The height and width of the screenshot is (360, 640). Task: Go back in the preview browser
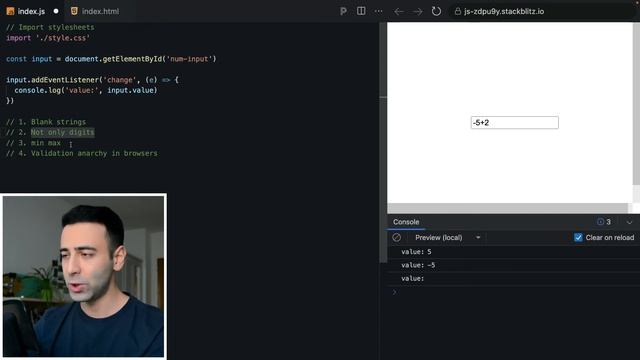click(399, 11)
